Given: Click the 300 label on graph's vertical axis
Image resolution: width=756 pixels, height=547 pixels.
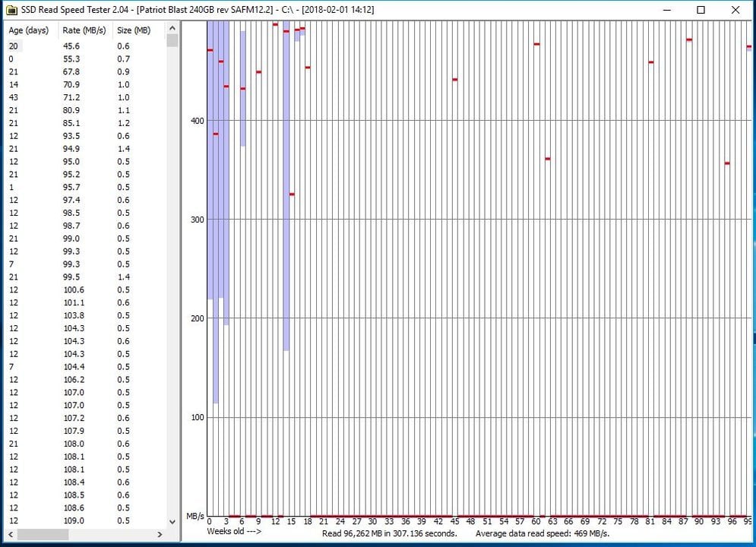Looking at the screenshot, I should [x=198, y=220].
